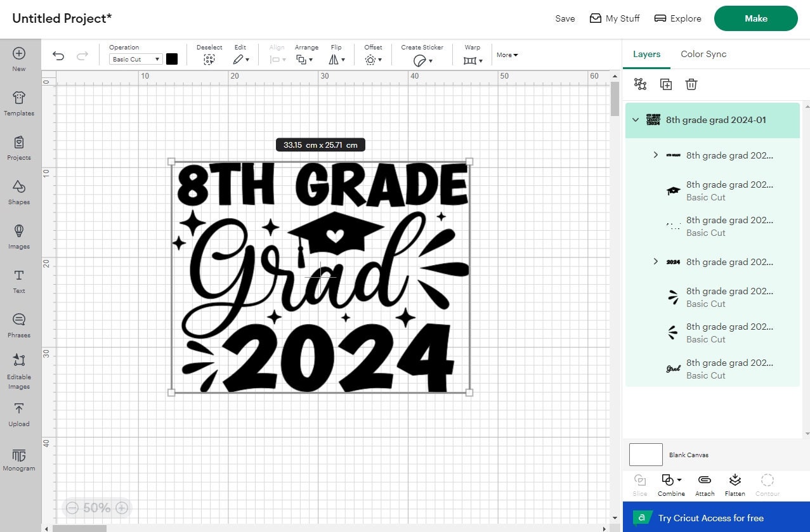This screenshot has height=532, width=810.
Task: Delete layer with the trash icon
Action: (x=691, y=84)
